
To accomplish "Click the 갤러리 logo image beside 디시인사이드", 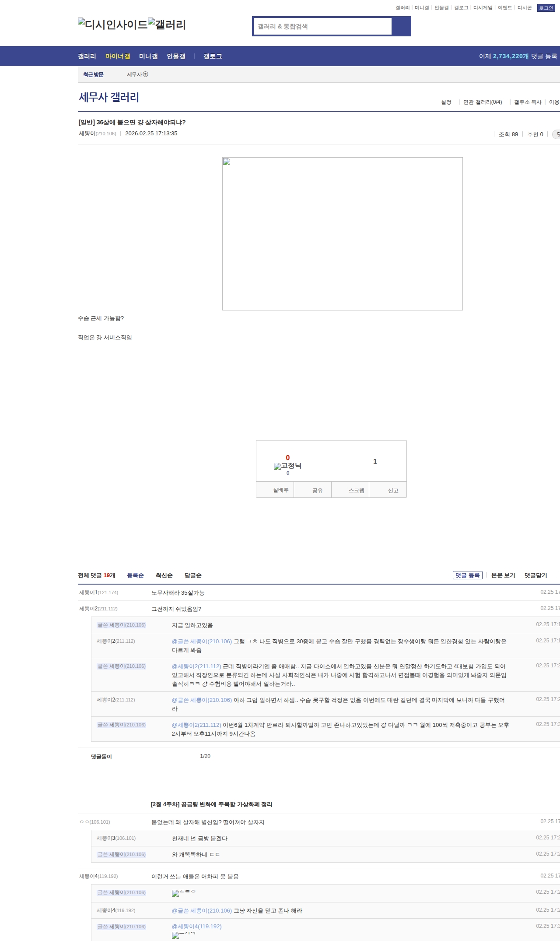I will coord(167,25).
